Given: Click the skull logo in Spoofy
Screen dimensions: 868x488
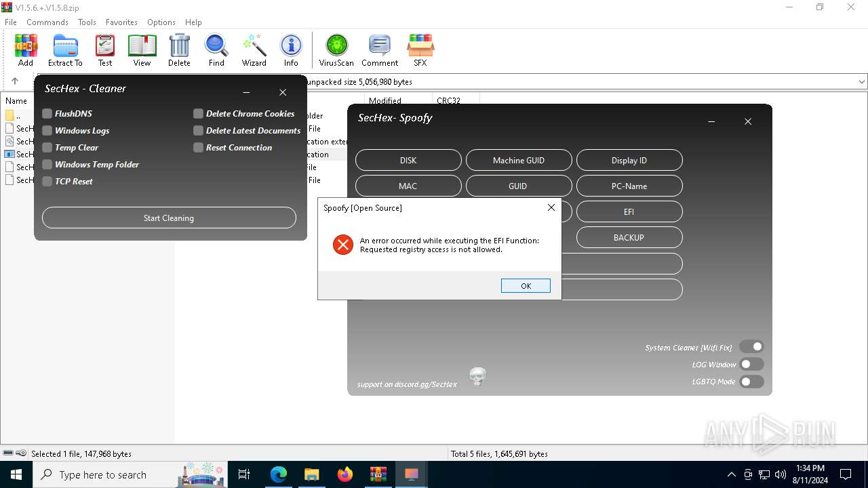Looking at the screenshot, I should coord(478,377).
